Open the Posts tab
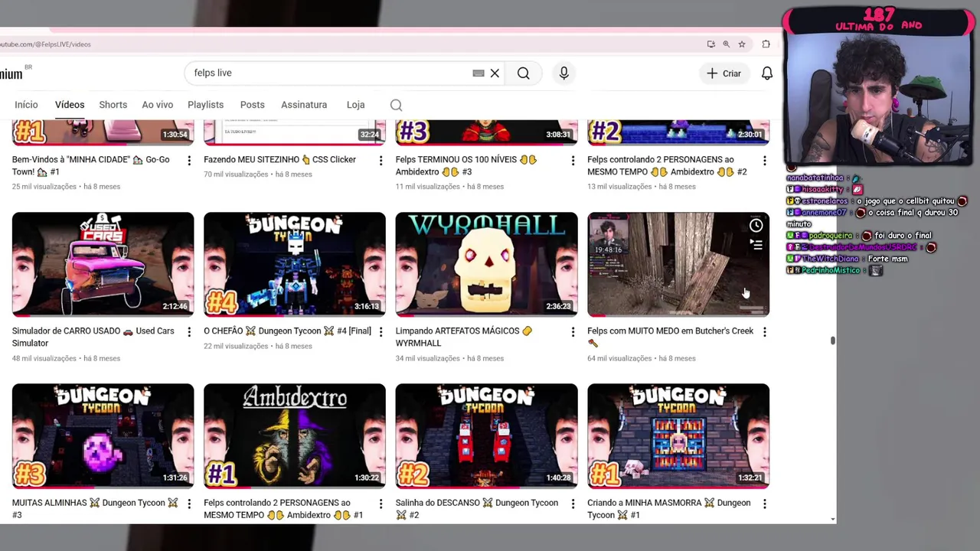The height and width of the screenshot is (551, 980). tap(252, 105)
